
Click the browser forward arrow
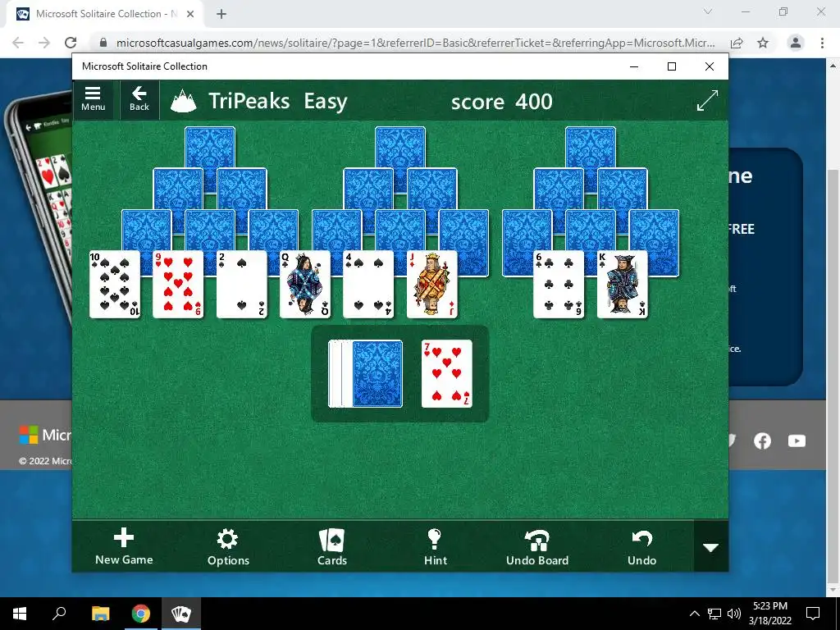44,43
